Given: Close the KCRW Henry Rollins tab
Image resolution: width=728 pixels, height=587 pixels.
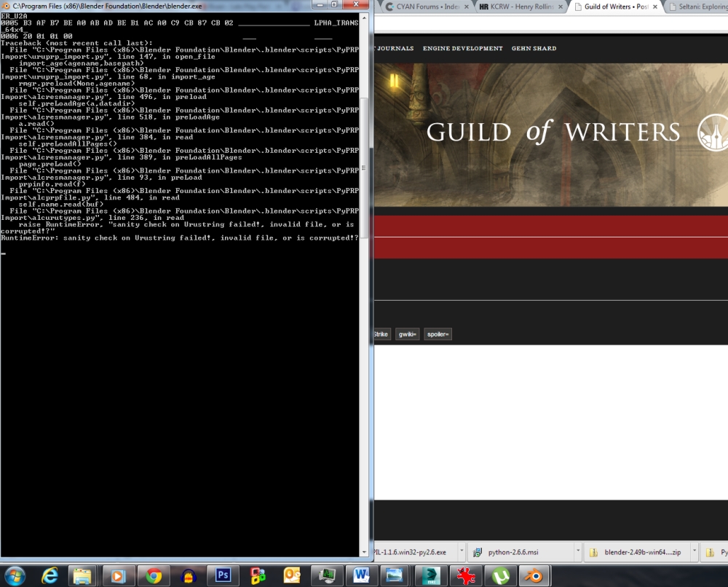Looking at the screenshot, I should (x=561, y=7).
